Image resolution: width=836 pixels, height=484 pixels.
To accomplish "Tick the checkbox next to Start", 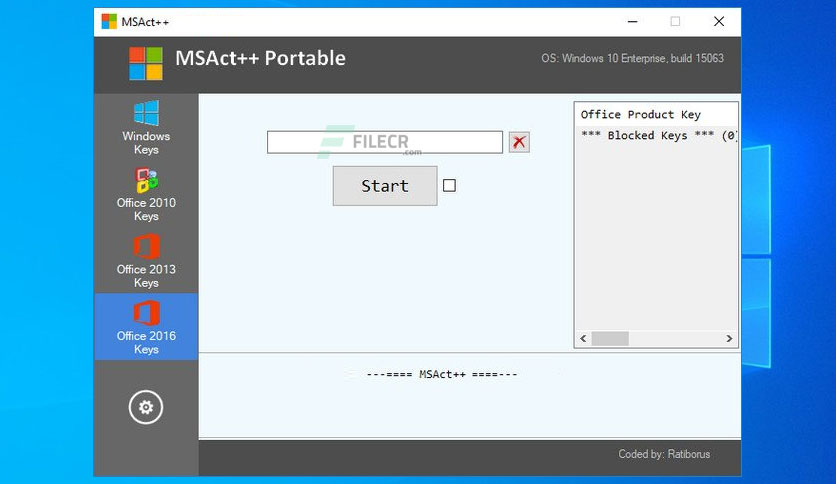I will (449, 185).
